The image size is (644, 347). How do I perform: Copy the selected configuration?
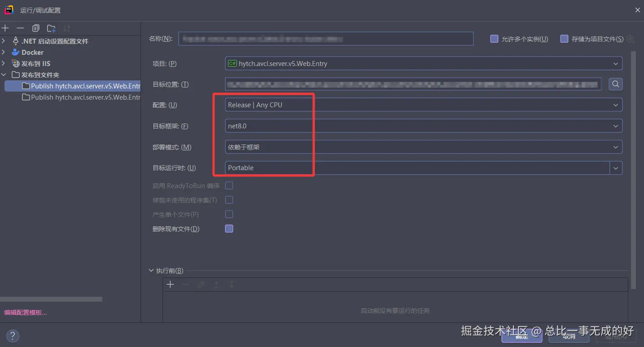[x=35, y=28]
